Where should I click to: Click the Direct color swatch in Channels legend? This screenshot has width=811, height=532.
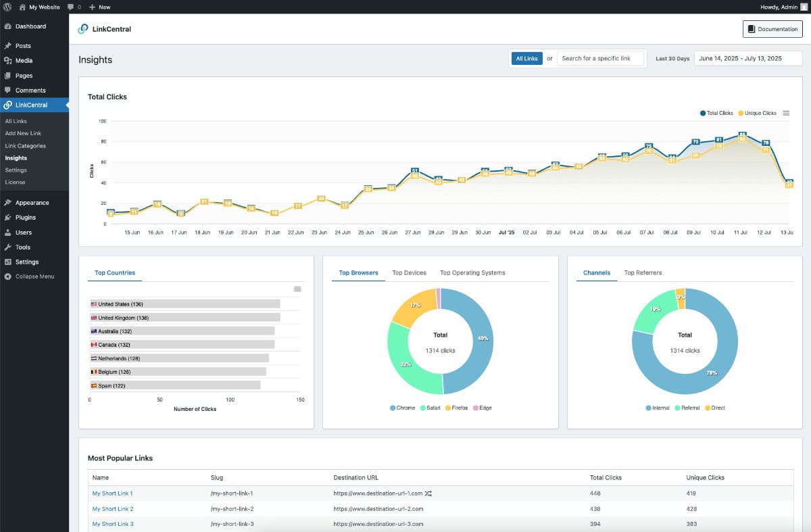708,408
